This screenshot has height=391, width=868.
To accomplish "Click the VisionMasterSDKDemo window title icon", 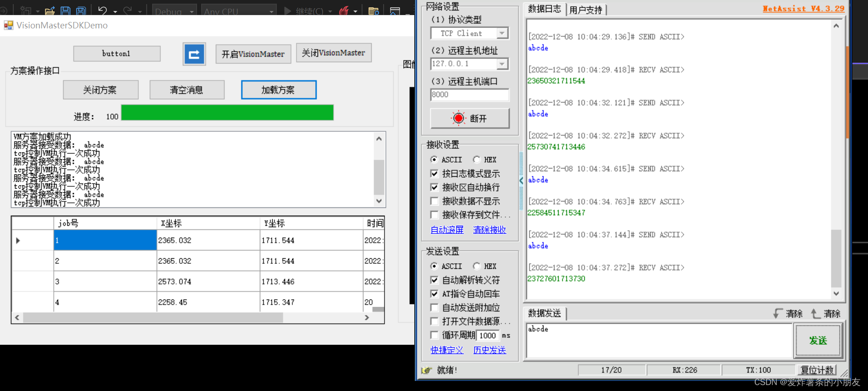I will point(9,25).
